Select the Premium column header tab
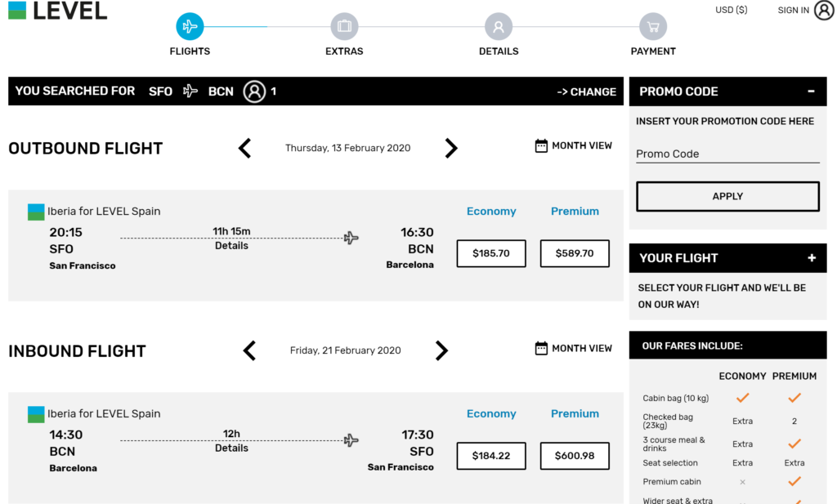 (575, 211)
